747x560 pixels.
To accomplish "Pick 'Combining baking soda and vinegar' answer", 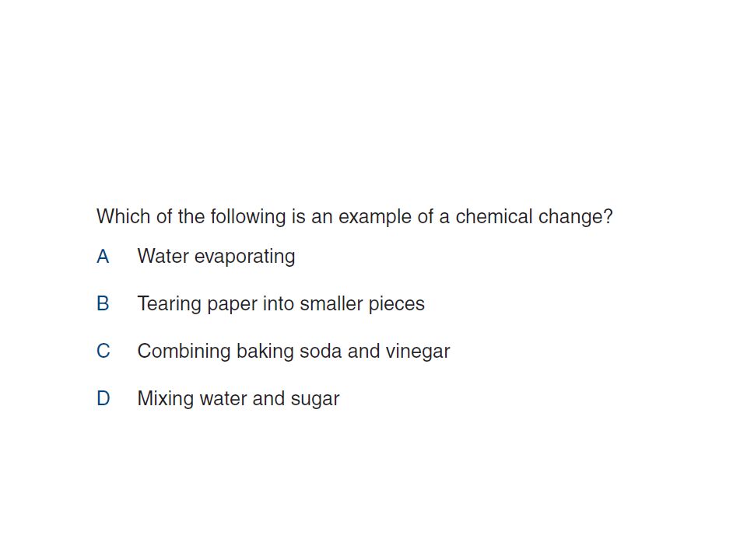I will [x=293, y=352].
